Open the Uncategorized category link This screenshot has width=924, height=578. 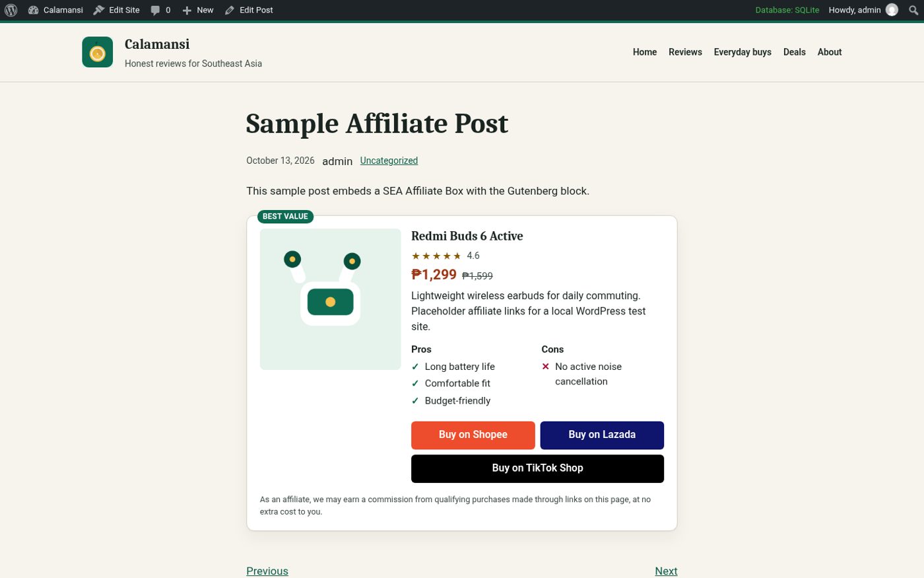389,161
